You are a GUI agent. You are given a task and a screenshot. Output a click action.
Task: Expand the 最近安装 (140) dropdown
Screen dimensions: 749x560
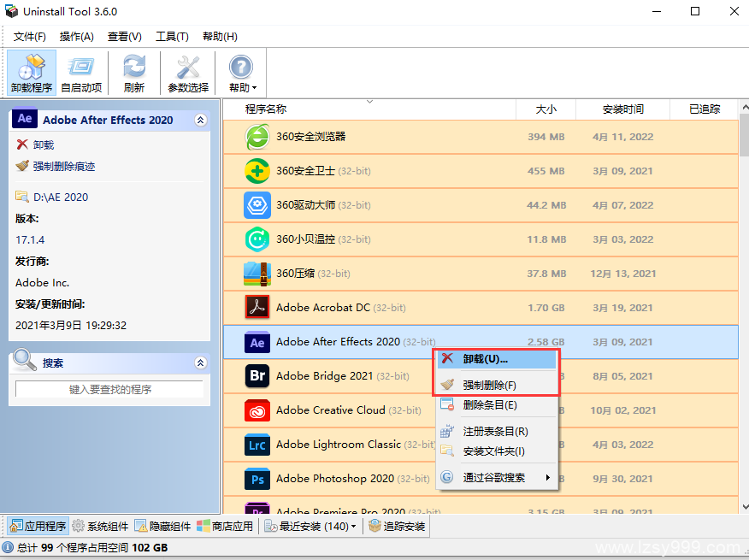coord(311,526)
